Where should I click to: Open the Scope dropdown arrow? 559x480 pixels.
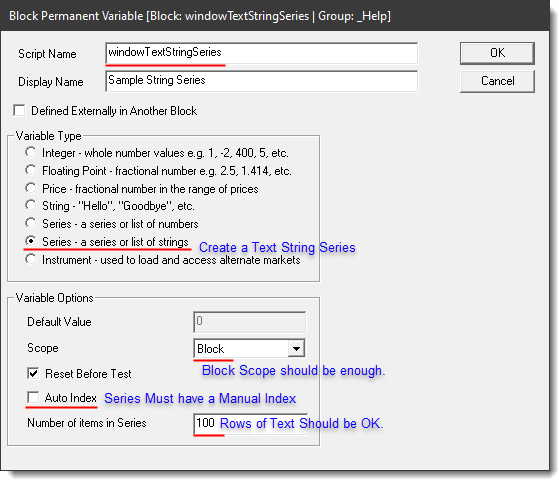[x=296, y=348]
